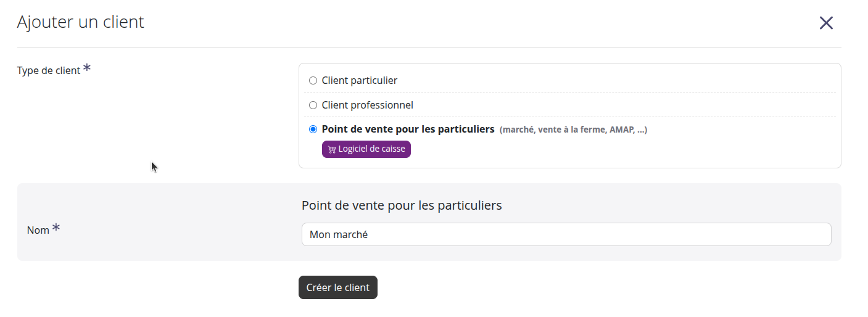
Task: Select the Client professionnel radio button
Action: coord(313,105)
